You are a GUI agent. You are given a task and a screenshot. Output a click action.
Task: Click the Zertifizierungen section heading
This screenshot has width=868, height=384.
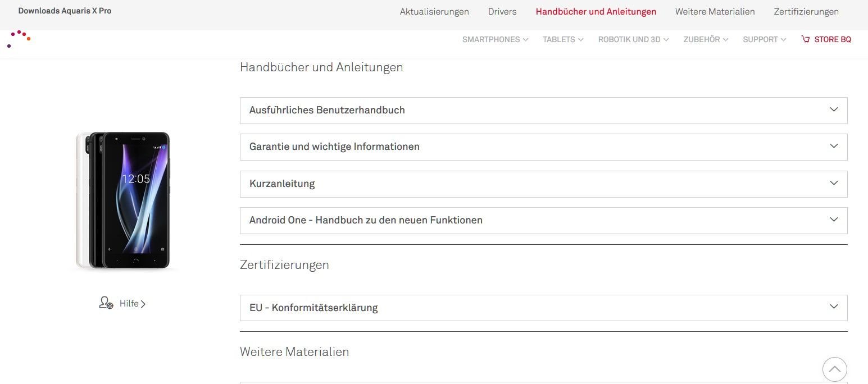pyautogui.click(x=284, y=265)
